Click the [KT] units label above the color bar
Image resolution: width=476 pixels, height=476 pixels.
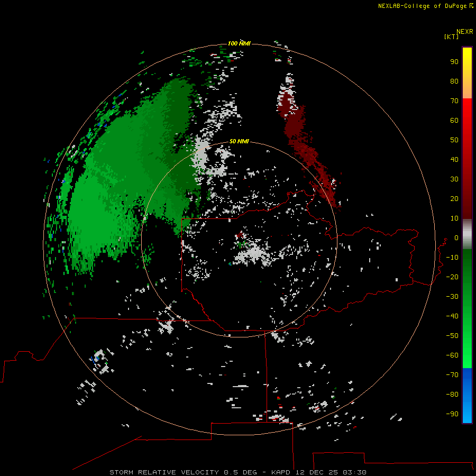451,36
